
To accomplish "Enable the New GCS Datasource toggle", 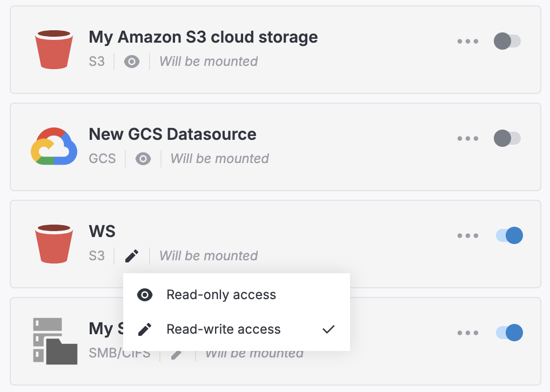I will (507, 138).
